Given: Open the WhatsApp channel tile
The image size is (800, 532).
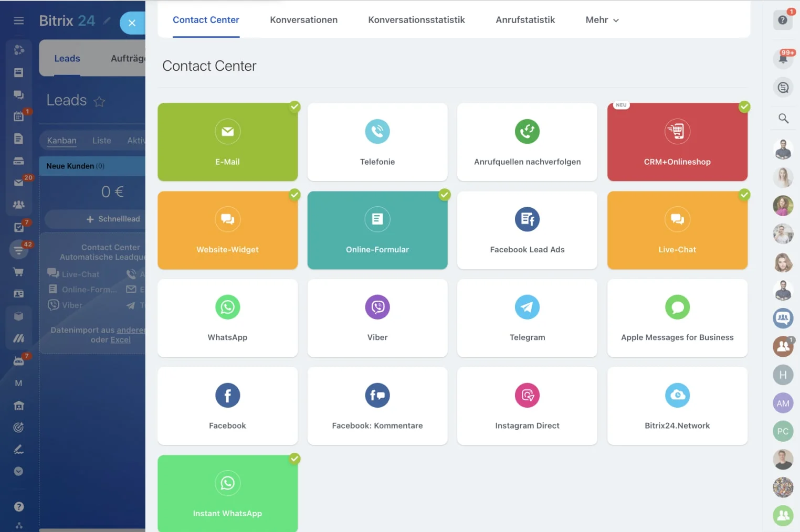Looking at the screenshot, I should coord(227,318).
